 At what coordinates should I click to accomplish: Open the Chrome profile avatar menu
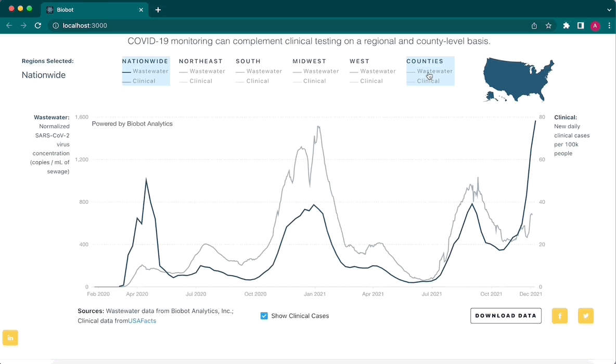595,25
